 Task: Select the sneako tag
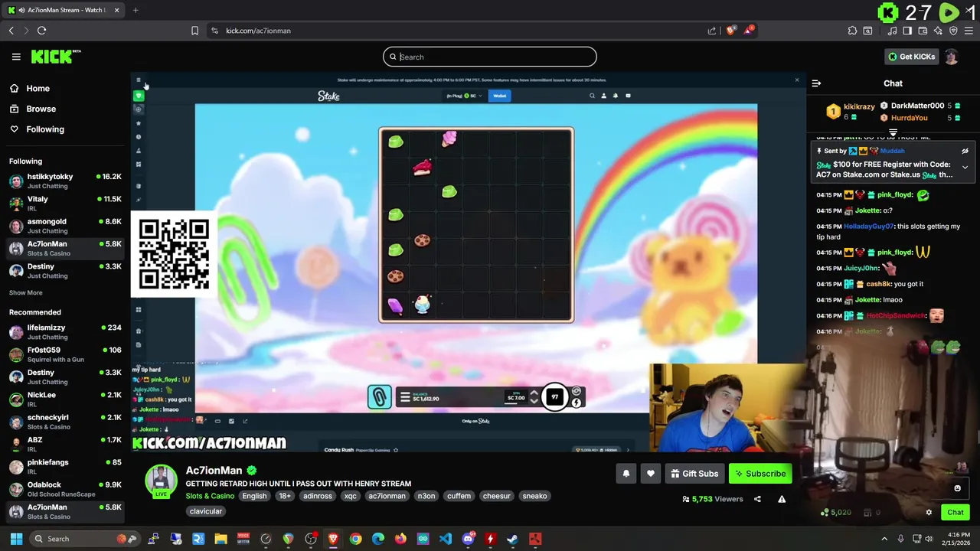tap(534, 496)
